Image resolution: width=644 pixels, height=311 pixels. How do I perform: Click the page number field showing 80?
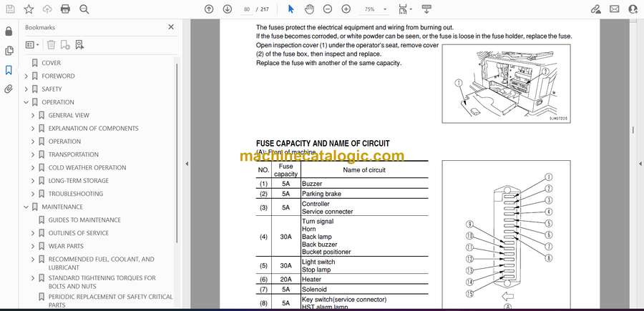[246, 9]
